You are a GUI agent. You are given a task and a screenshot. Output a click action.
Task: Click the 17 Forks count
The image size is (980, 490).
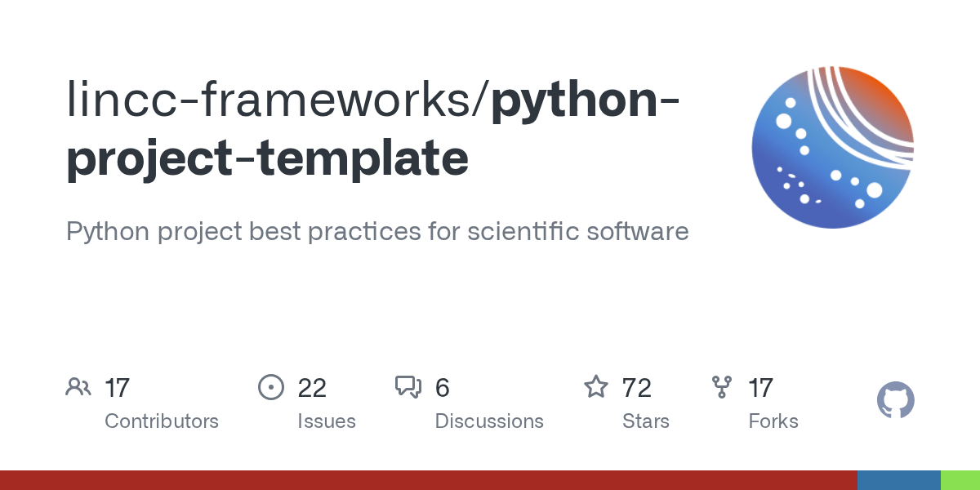click(761, 388)
